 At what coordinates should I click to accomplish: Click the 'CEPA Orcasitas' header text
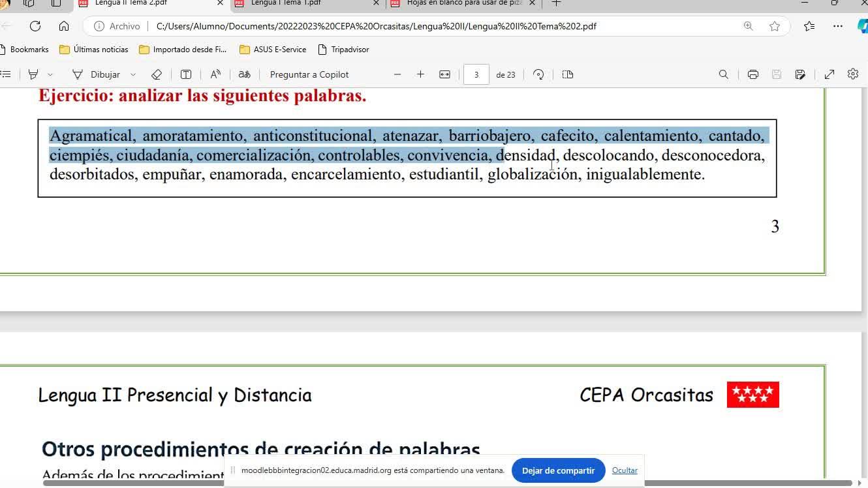646,395
